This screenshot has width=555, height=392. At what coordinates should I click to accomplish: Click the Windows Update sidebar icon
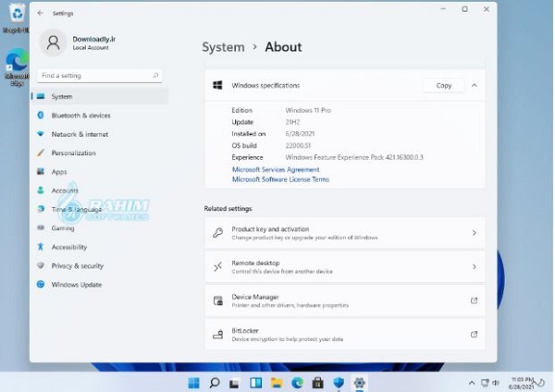click(41, 285)
